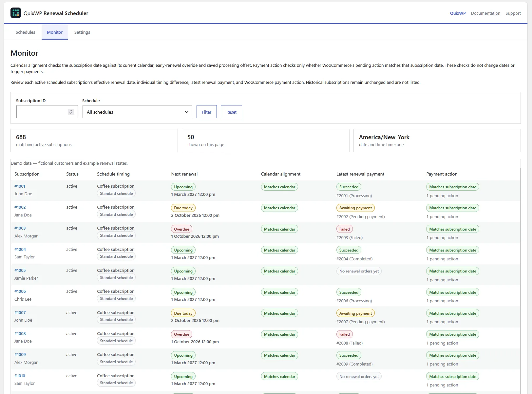Viewport: 532px width, 394px height.
Task: Apply the Filter button
Action: click(x=207, y=112)
